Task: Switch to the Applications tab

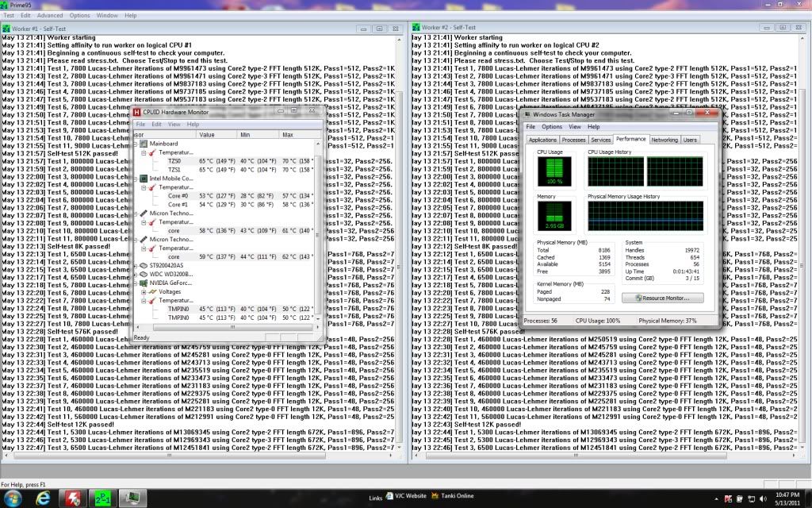Action: [542, 140]
